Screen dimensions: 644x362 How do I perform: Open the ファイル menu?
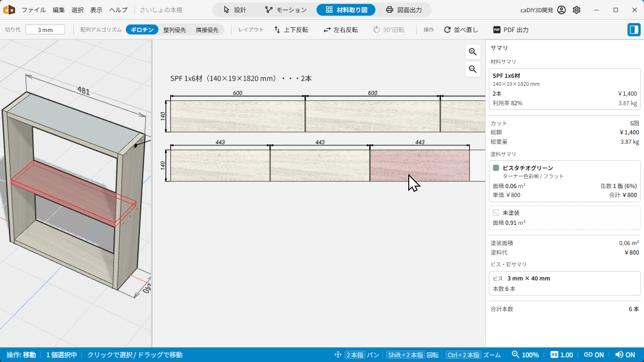coord(34,10)
